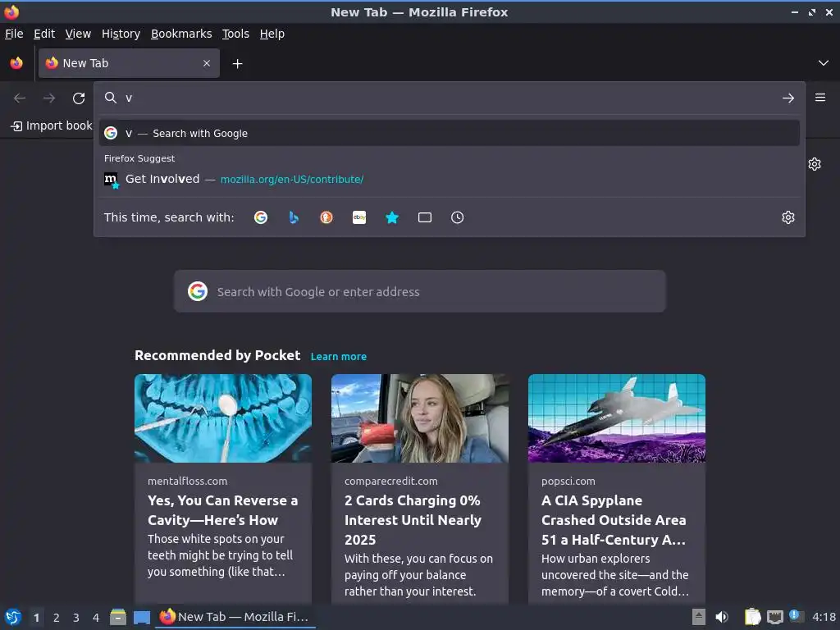Switch to workspace 1 in taskbar
Screen dimensions: 840x630
click(x=36, y=618)
